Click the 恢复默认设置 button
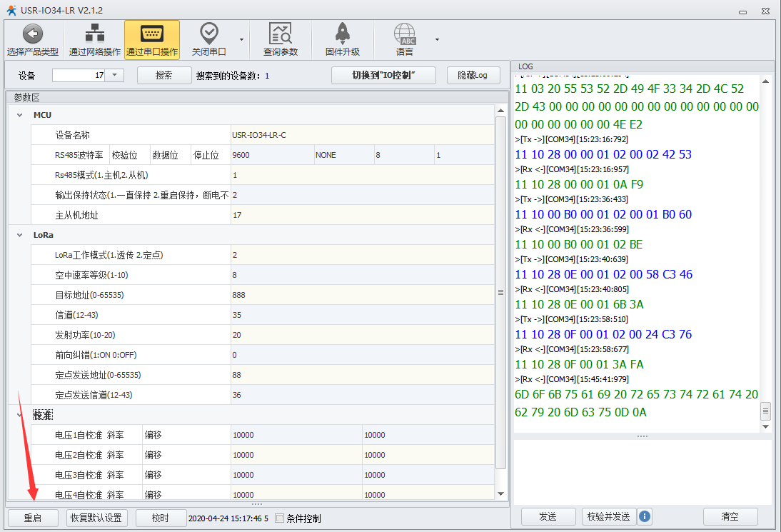The height and width of the screenshot is (532, 781). (96, 518)
